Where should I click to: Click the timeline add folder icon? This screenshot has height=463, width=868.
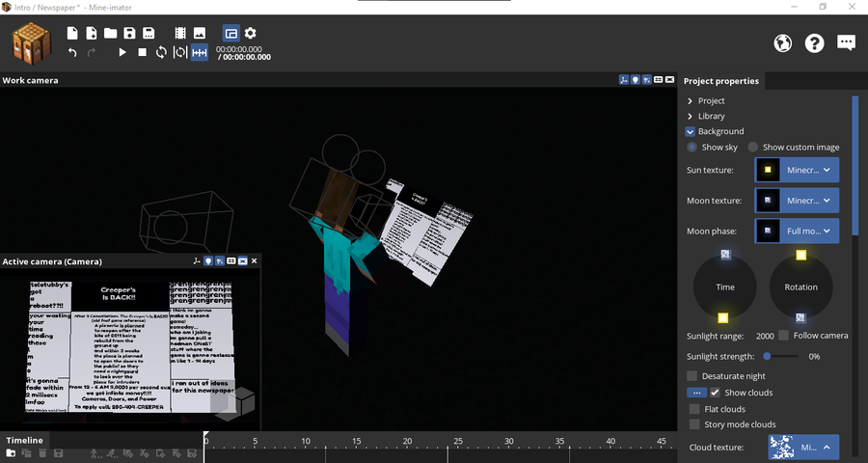coord(11,453)
